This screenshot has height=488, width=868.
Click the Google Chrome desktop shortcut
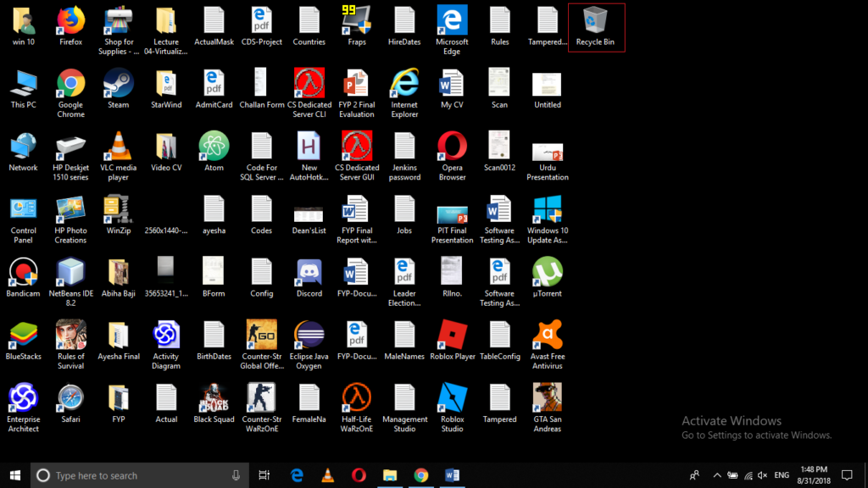click(71, 93)
